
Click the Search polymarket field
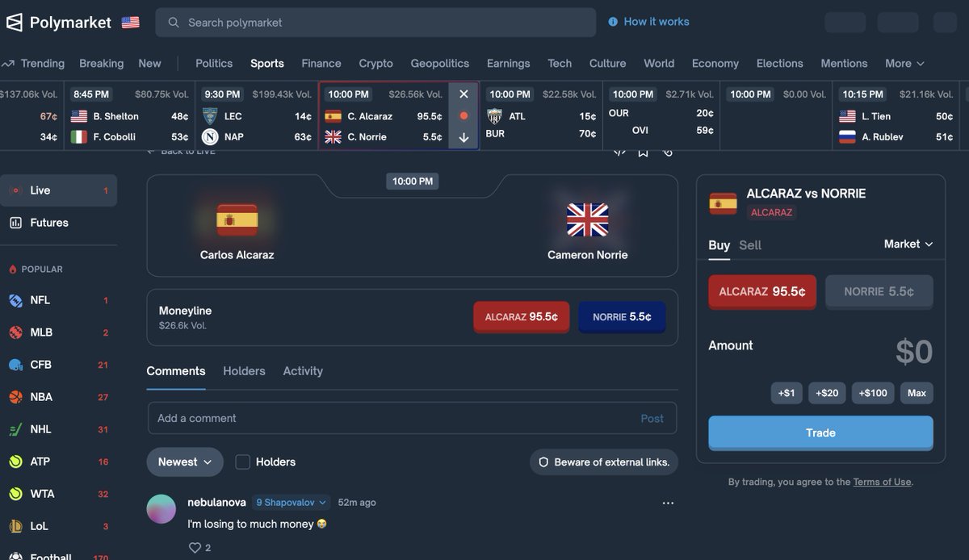pos(375,23)
